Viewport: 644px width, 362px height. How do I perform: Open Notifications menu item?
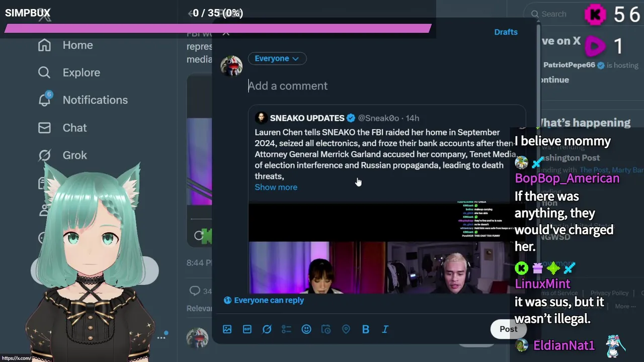95,100
